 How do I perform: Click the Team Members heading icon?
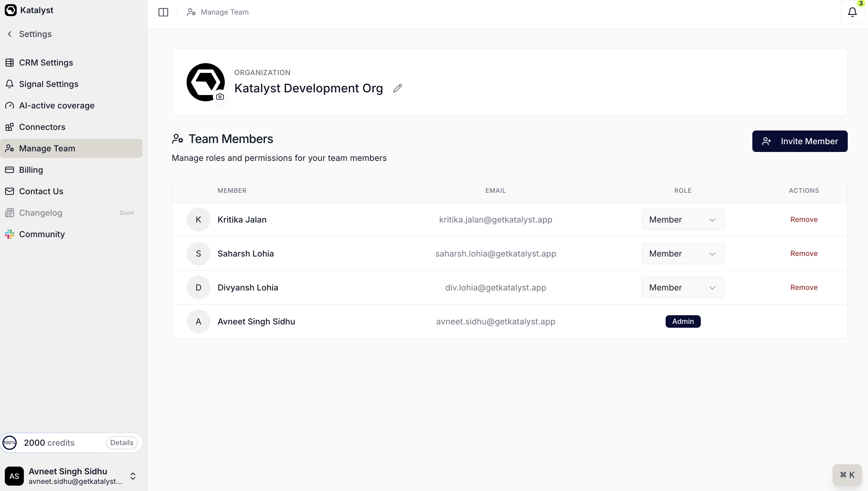point(177,139)
